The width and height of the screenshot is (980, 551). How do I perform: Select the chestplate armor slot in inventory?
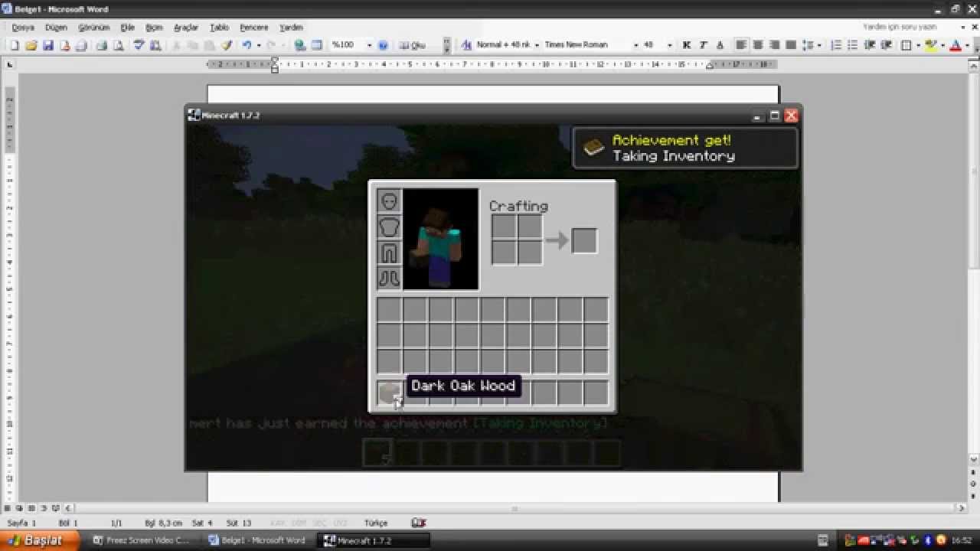(x=389, y=227)
